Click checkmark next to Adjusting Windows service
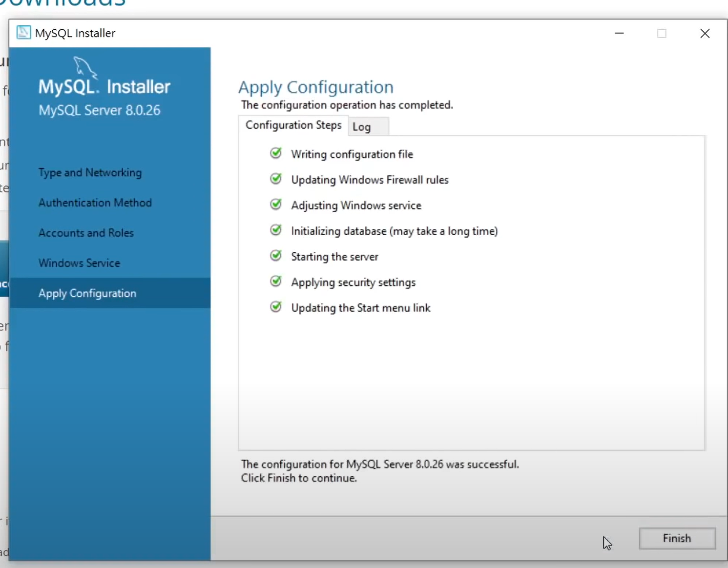 (276, 204)
